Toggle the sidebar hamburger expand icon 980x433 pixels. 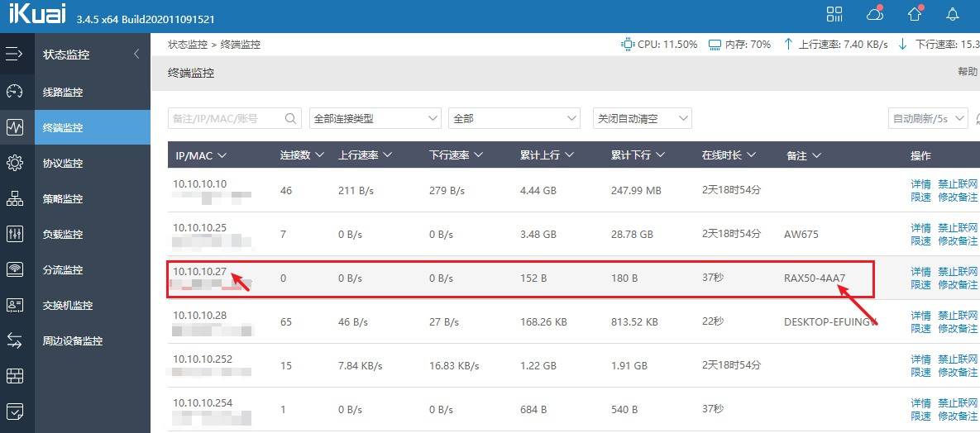14,55
